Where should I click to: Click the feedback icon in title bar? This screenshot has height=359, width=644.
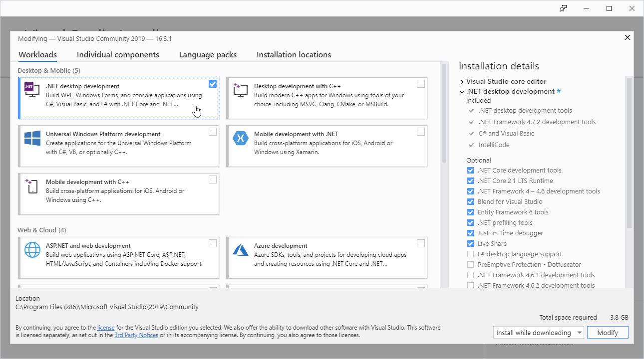point(563,8)
